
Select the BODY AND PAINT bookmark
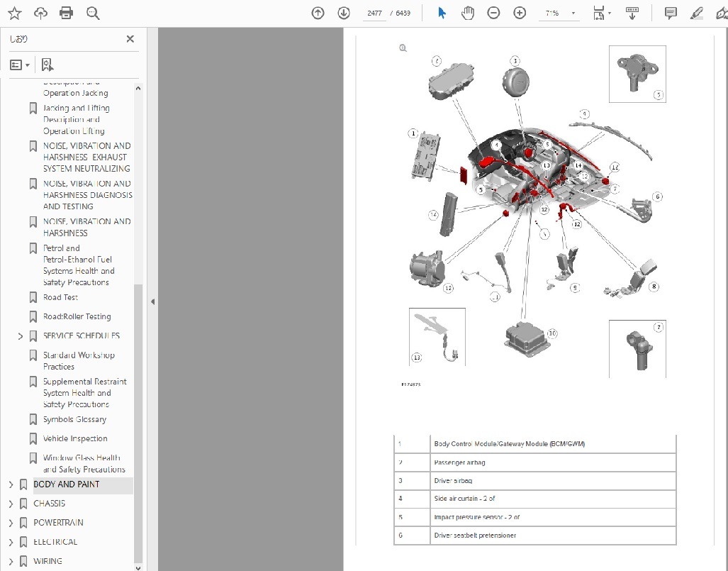[67, 484]
